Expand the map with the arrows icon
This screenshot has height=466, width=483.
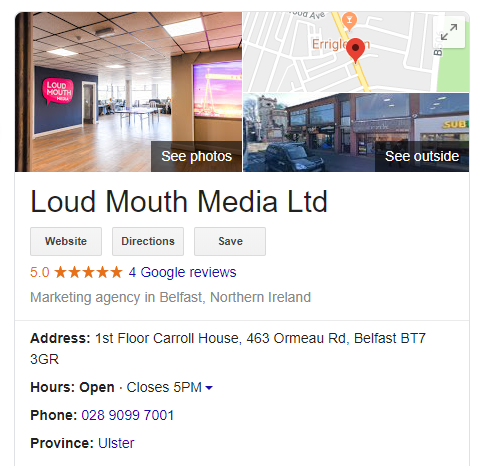[x=449, y=32]
